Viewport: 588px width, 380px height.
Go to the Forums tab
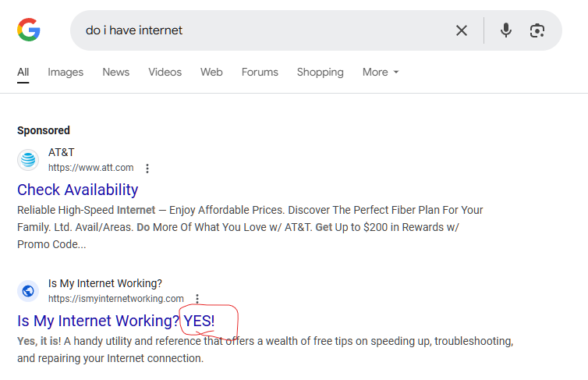[260, 72]
